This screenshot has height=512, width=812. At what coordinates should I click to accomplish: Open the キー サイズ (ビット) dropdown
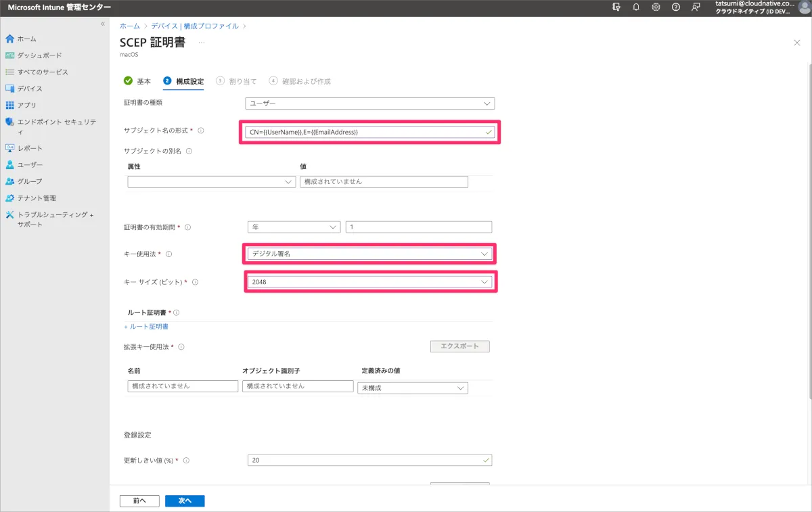pos(369,281)
